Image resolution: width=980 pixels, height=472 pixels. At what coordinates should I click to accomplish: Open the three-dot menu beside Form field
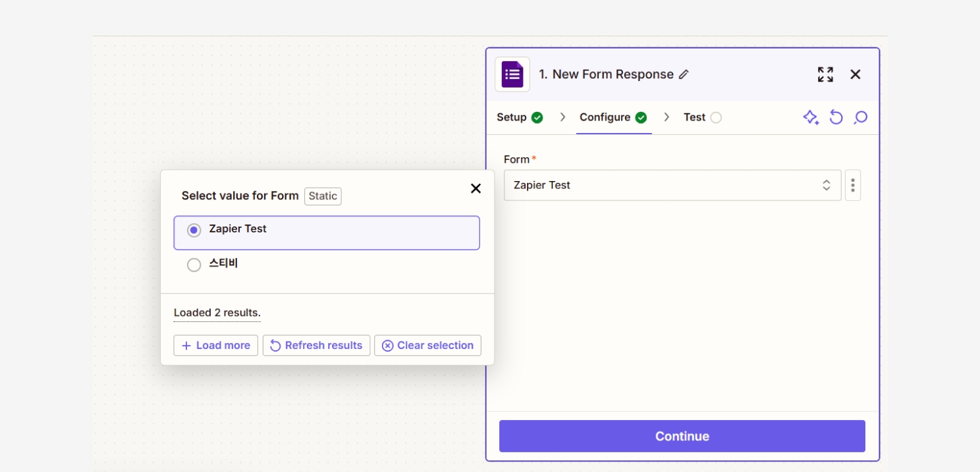point(852,185)
